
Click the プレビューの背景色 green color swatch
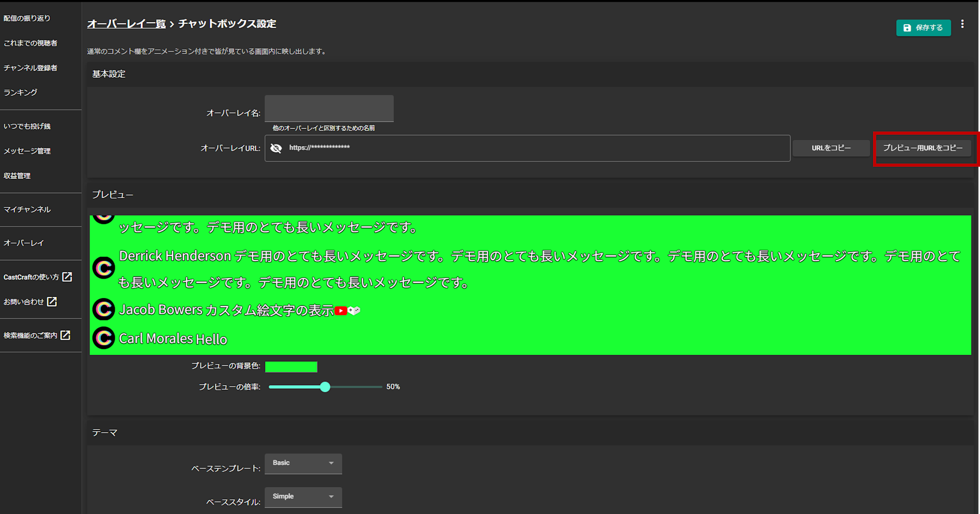(291, 366)
